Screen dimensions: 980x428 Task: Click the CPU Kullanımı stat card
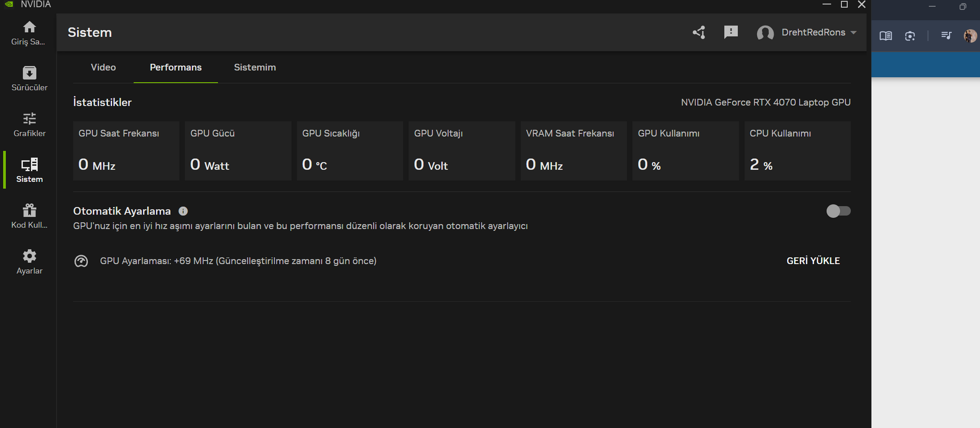797,151
